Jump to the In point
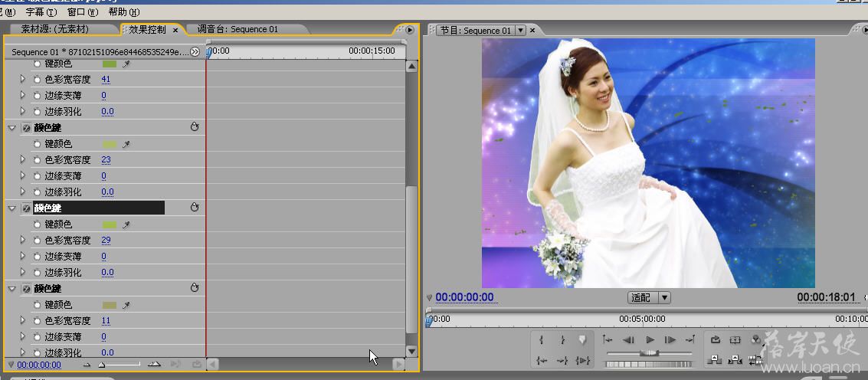868x380 pixels. 542,361
